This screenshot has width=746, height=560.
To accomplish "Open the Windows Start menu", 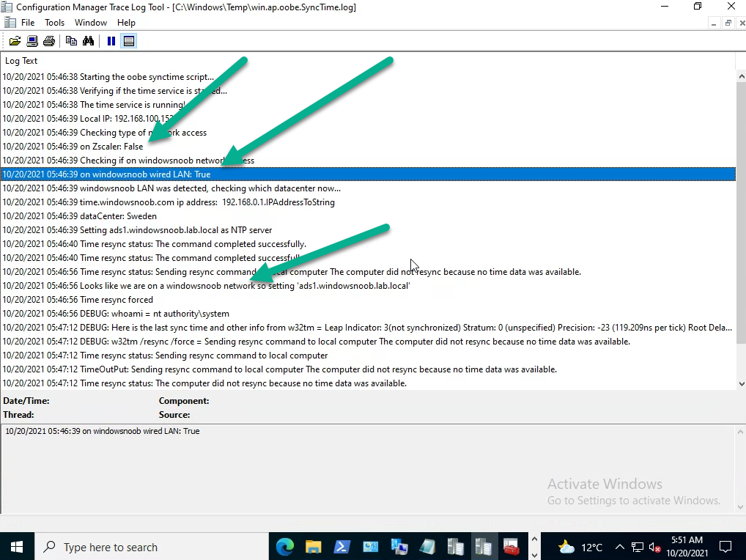I will [x=17, y=547].
